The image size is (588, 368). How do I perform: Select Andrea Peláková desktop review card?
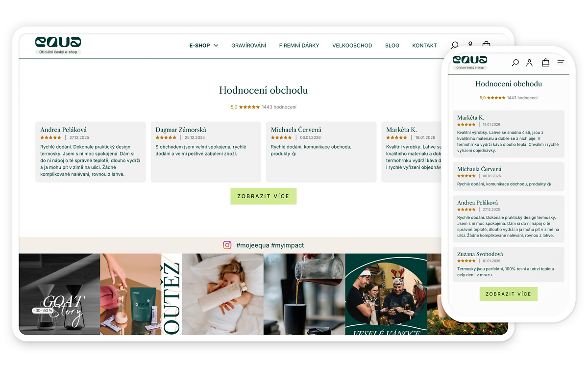pyautogui.click(x=91, y=152)
